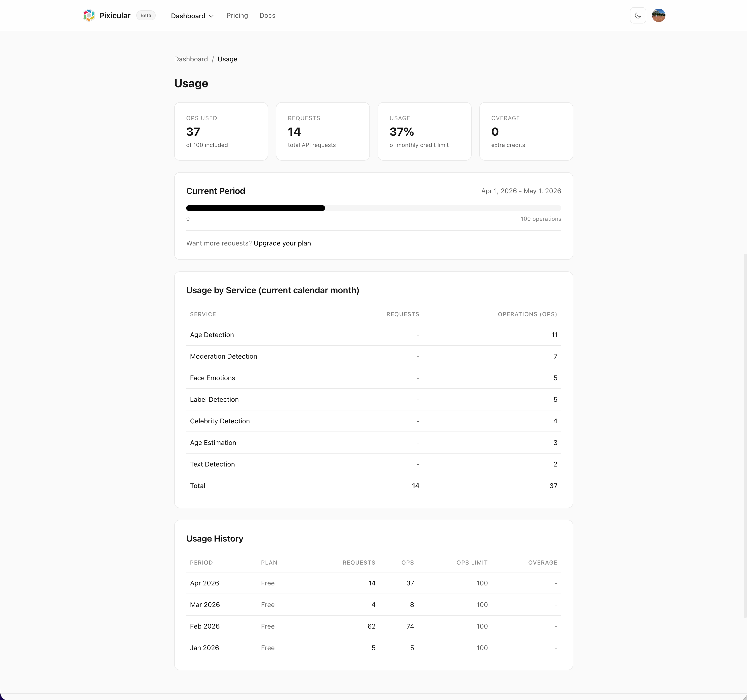Click the page's vertical scrollbar
The width and height of the screenshot is (747, 700).
coord(745,436)
